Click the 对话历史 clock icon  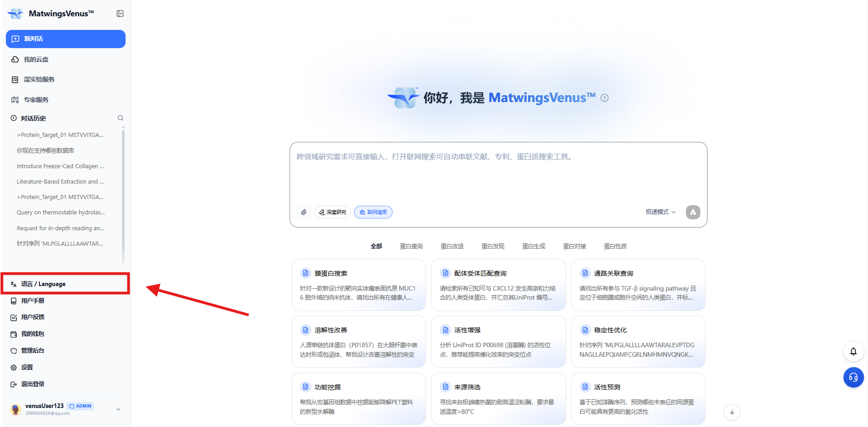14,118
